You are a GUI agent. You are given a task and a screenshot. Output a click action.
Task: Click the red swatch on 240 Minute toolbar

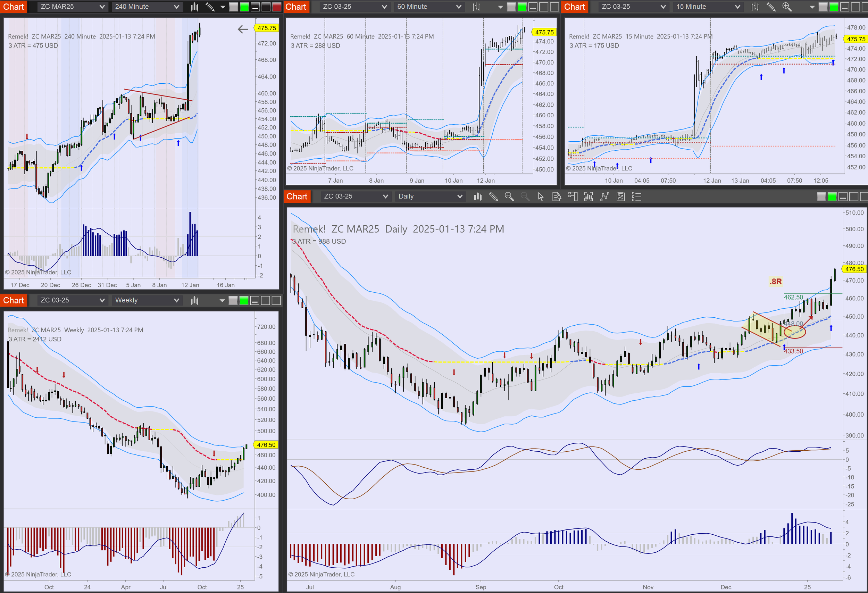tap(277, 7)
